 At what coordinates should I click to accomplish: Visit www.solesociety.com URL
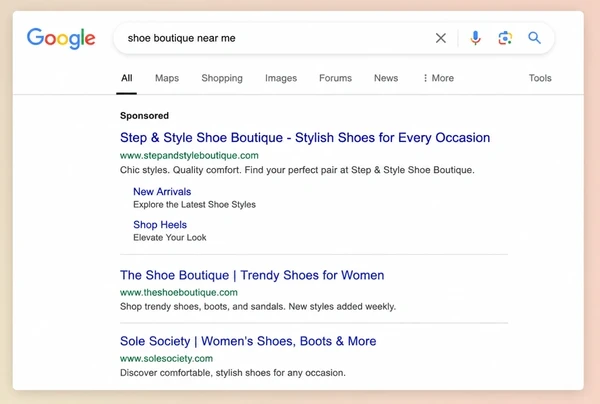[x=166, y=358]
